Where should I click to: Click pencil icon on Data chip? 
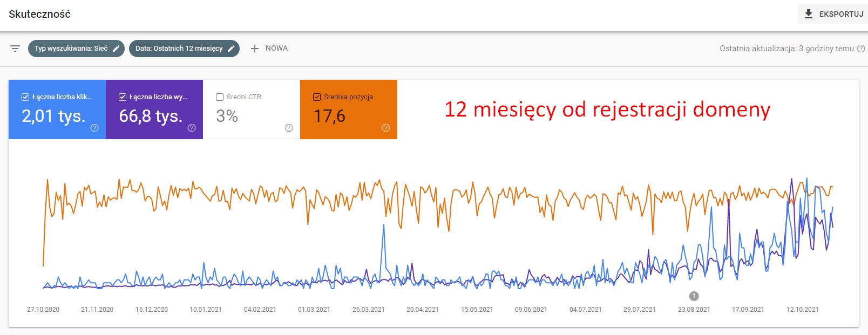tap(231, 49)
